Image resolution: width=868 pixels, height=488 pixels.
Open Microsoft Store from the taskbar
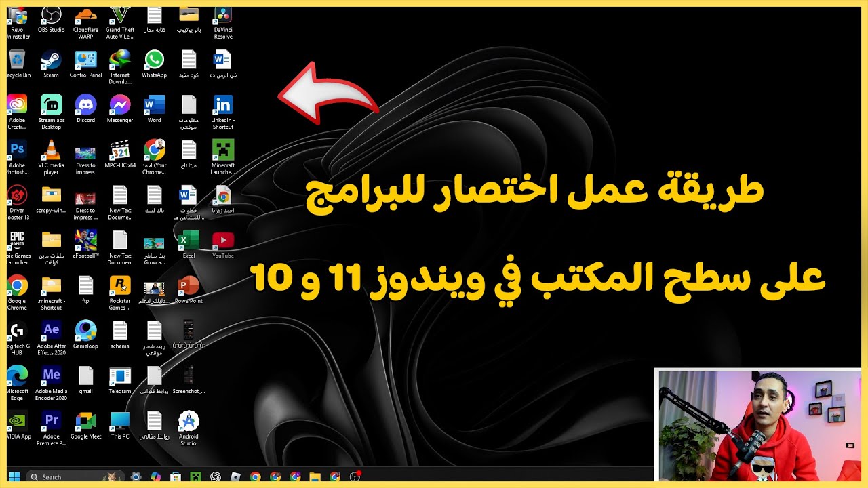(x=176, y=476)
